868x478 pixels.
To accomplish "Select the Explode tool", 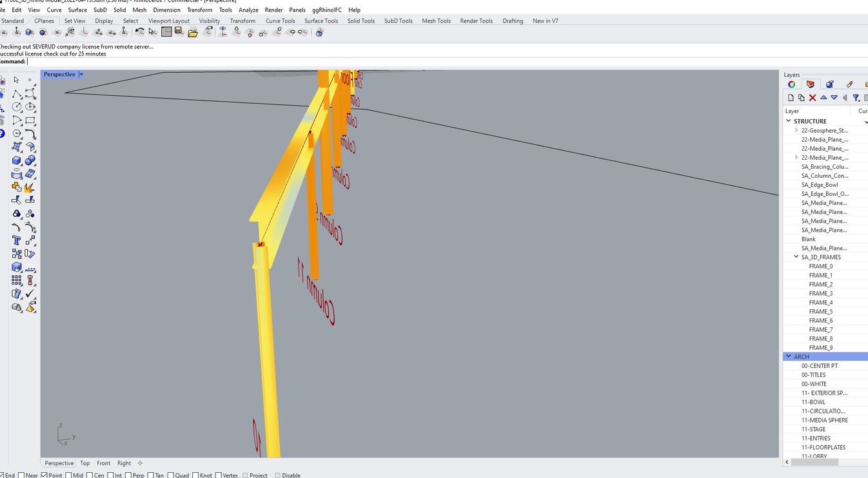I will point(30,187).
